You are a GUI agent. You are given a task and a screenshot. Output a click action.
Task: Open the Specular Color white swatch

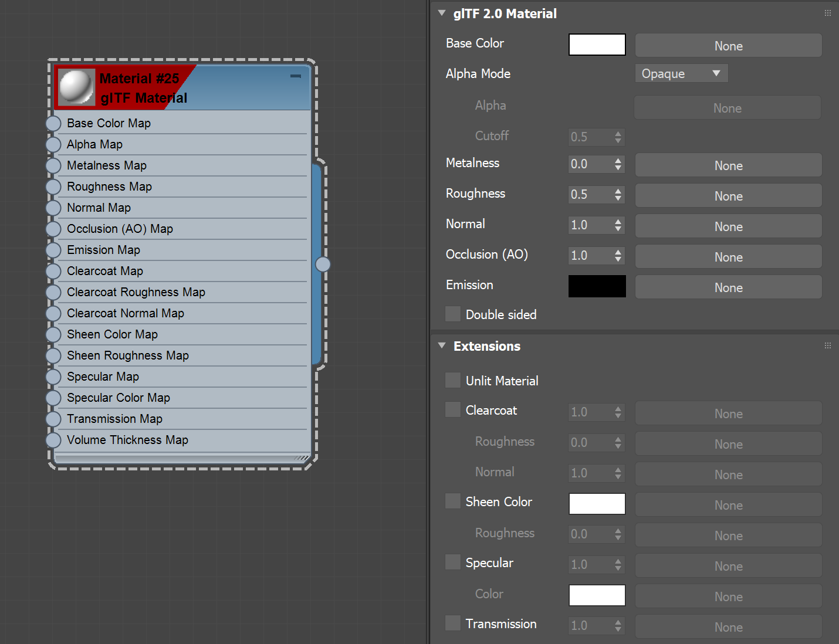click(x=597, y=595)
